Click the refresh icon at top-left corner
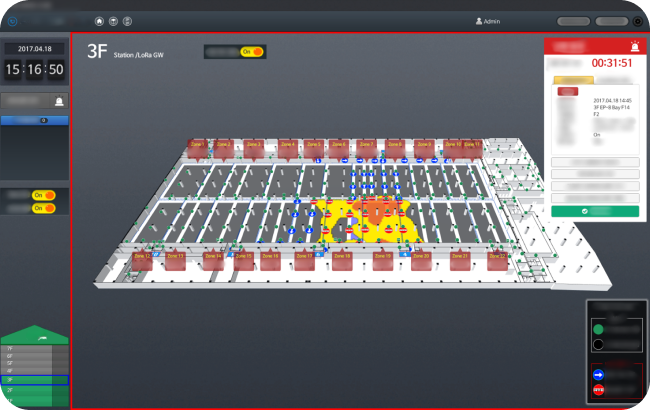This screenshot has height=410, width=650. [12, 21]
